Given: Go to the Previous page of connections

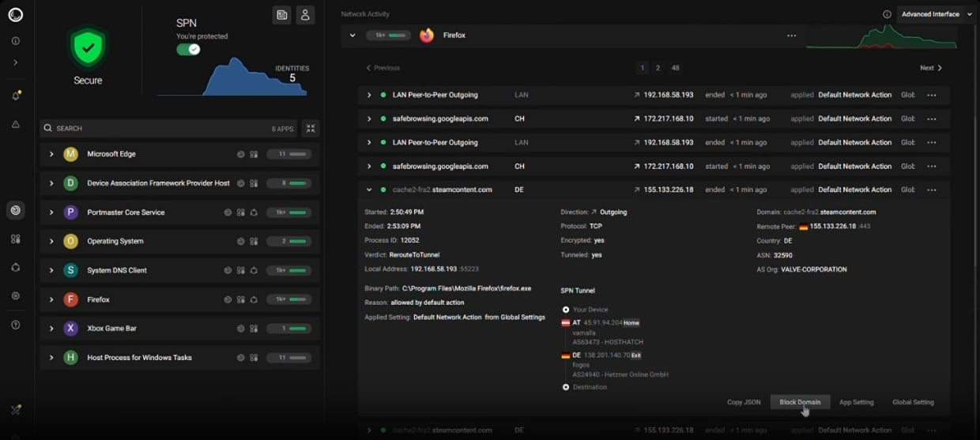Looking at the screenshot, I should (x=383, y=68).
